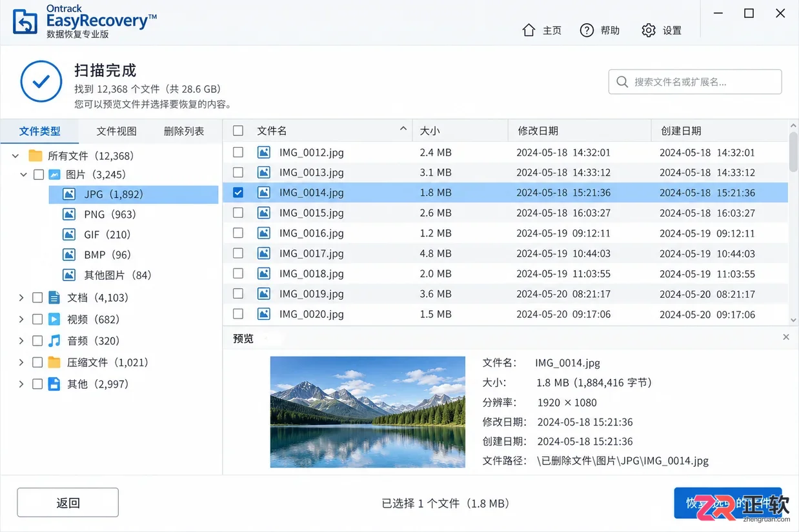Click the 其他图片 file type icon

click(69, 275)
